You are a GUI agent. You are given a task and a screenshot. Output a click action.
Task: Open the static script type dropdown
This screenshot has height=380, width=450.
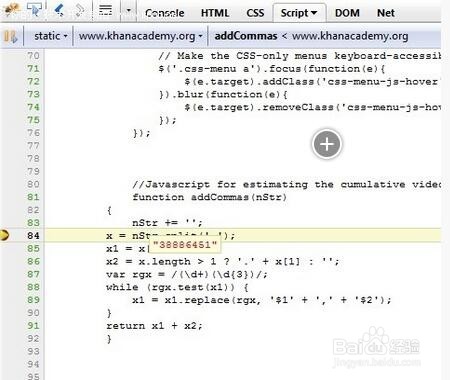point(50,36)
